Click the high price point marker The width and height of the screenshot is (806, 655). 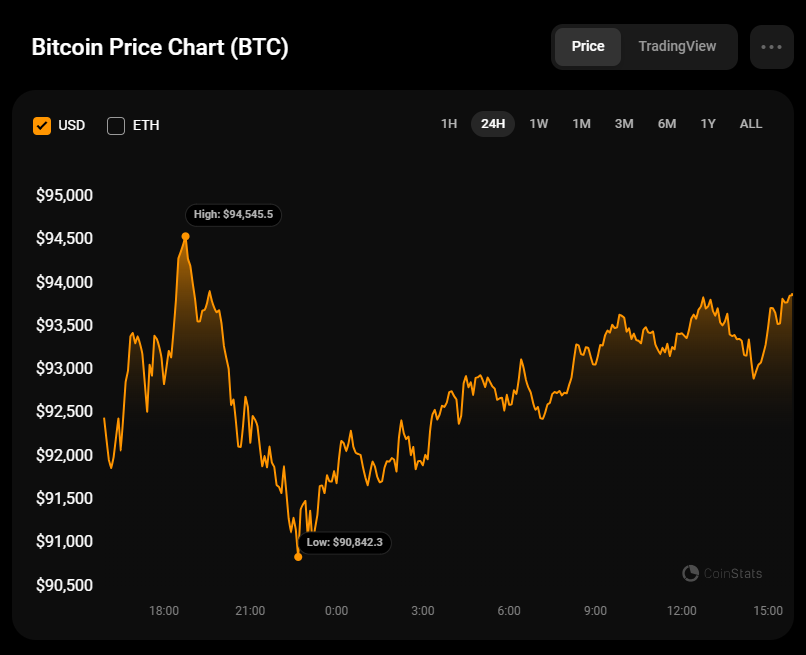[x=185, y=237]
